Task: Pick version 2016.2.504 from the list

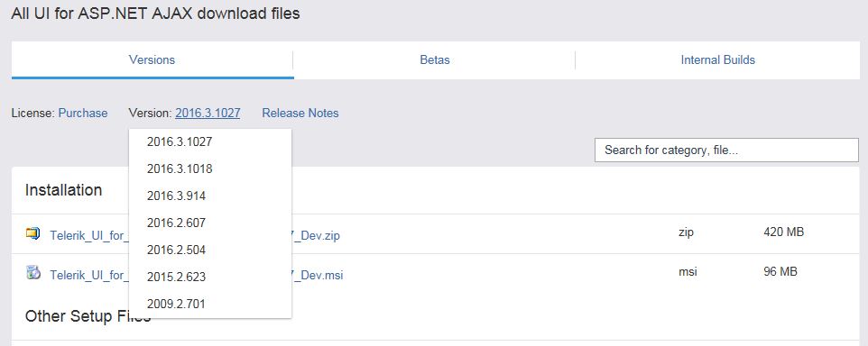Action: pyautogui.click(x=210, y=250)
